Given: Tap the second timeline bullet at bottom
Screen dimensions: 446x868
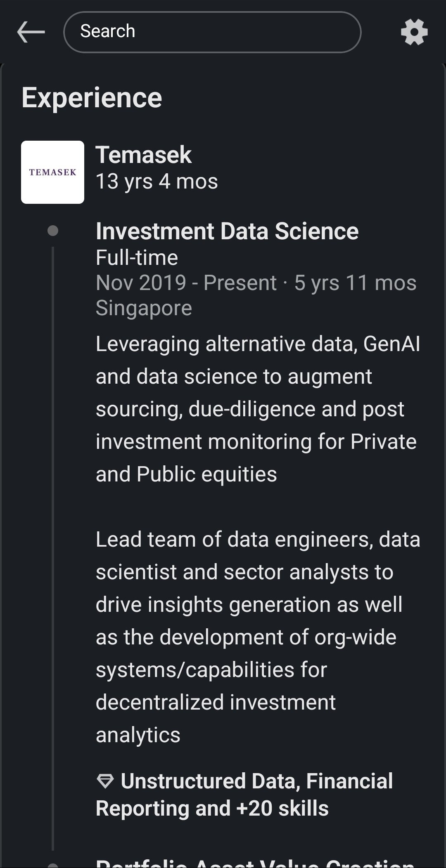Looking at the screenshot, I should (x=53, y=865).
